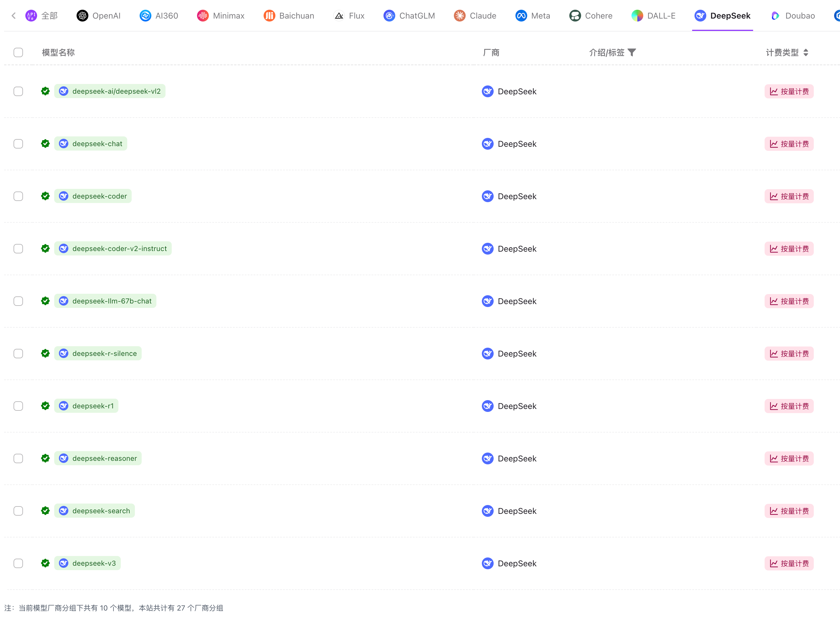The height and width of the screenshot is (627, 840).
Task: Switch to the AI360 tab
Action: coord(158,16)
